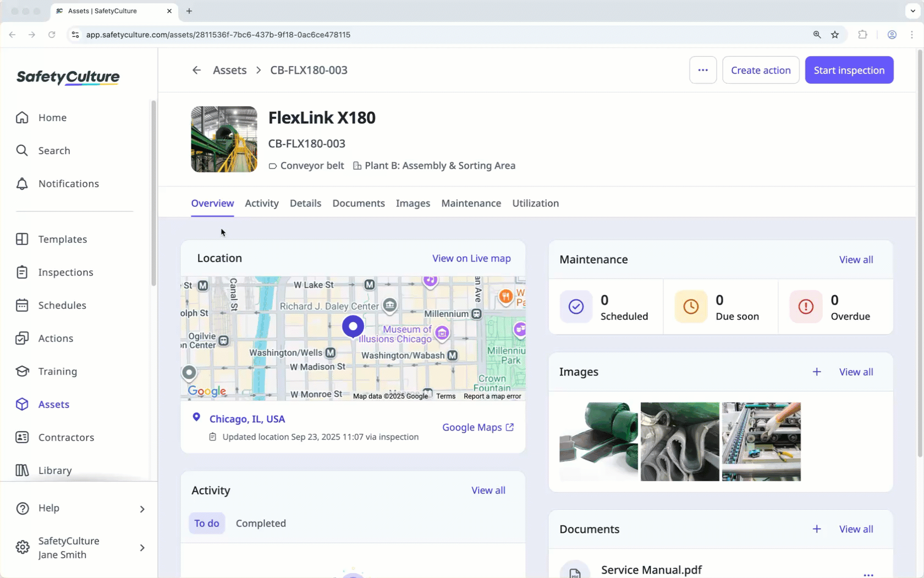The width and height of the screenshot is (924, 578).
Task: Open the browser profile icon
Action: click(892, 35)
